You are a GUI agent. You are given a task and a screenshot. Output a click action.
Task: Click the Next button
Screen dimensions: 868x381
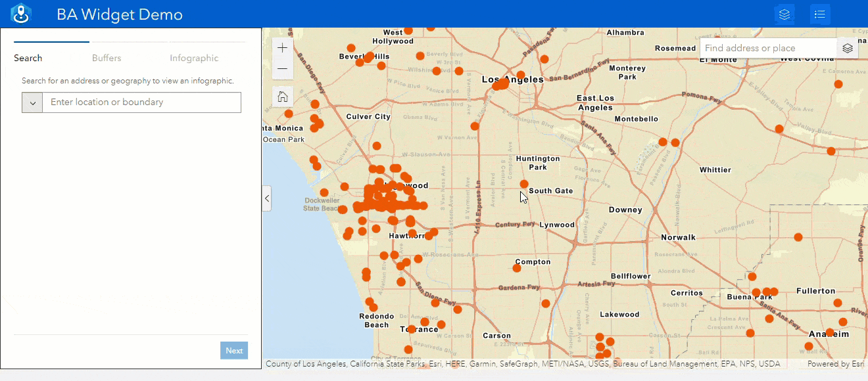tap(233, 350)
